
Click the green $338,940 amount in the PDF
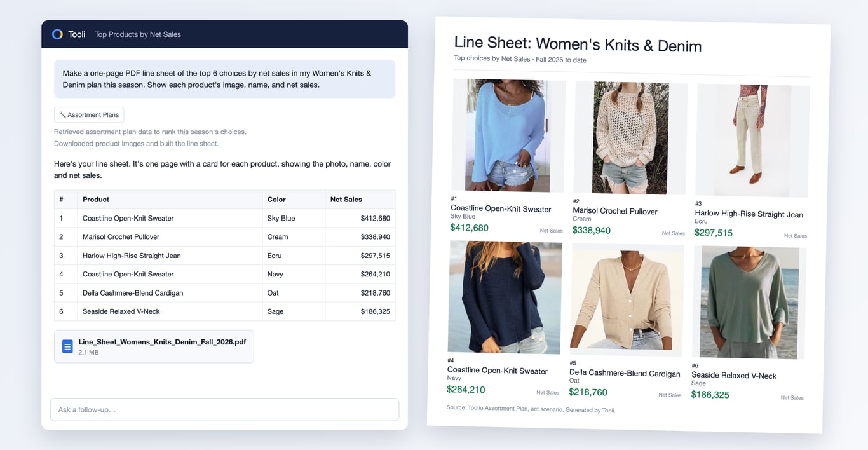point(592,230)
